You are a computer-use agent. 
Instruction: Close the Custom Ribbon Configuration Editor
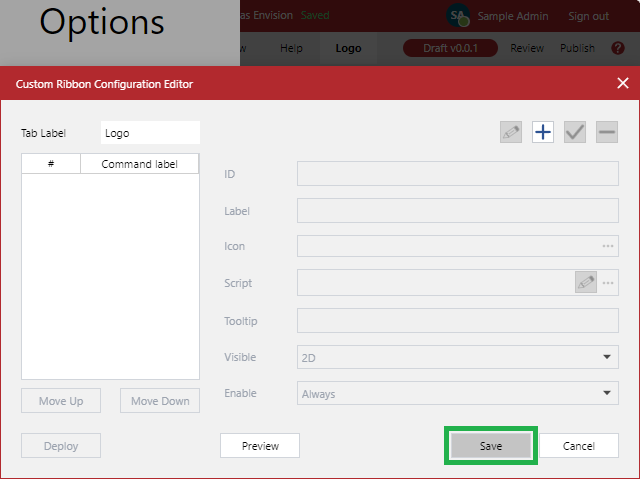coord(622,84)
